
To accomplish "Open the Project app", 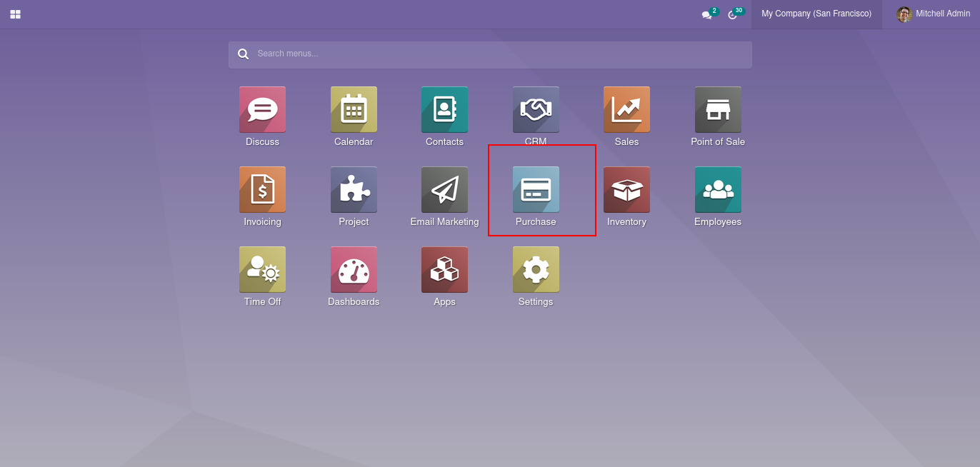I will (x=354, y=190).
